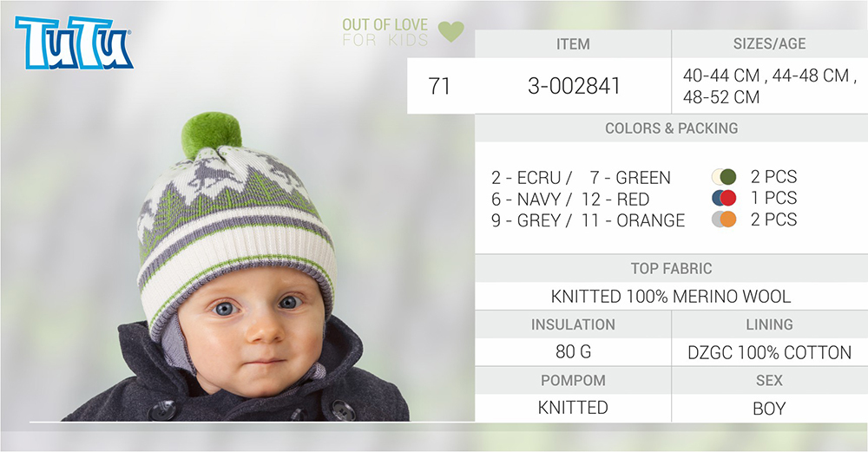Click the 80 G insulation value
This screenshot has width=868, height=452.
[573, 351]
